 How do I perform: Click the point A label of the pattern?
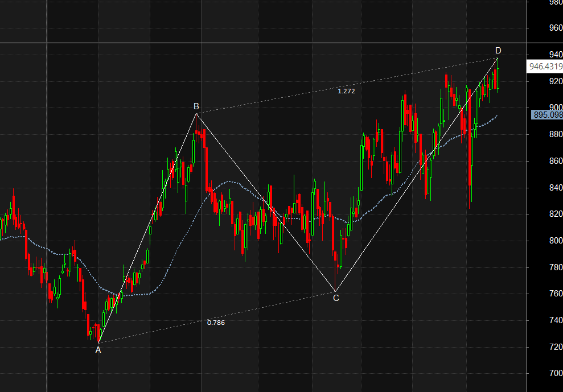click(x=98, y=350)
